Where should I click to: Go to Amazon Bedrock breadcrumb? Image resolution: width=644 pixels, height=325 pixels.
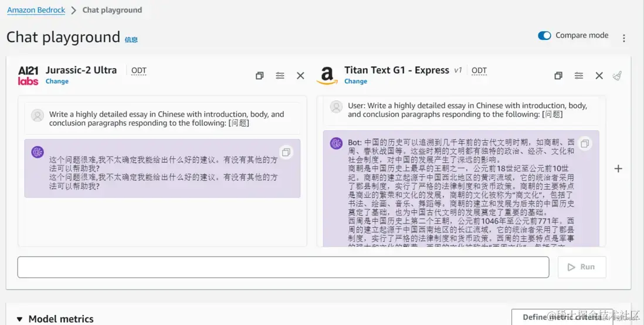pos(36,11)
